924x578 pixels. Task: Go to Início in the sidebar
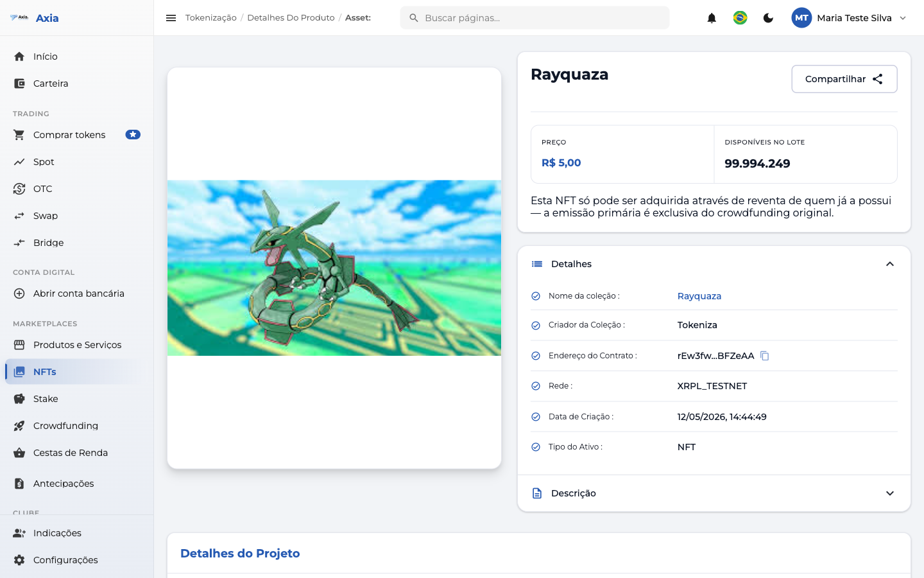click(77, 57)
